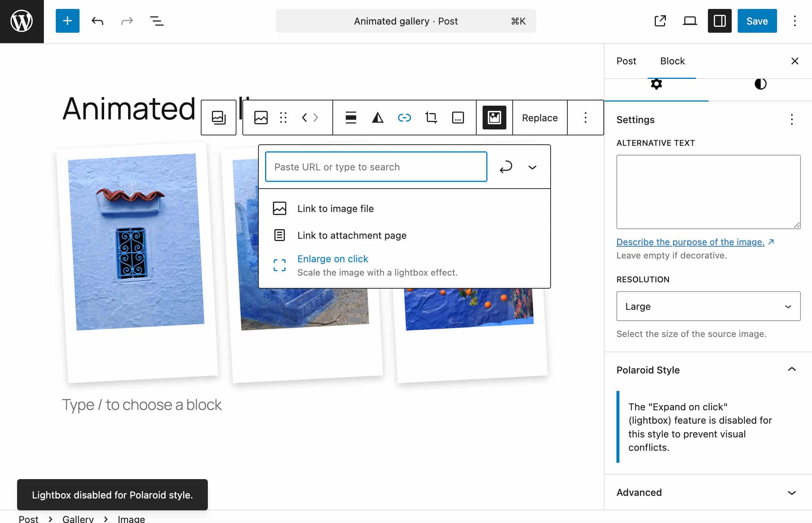Click the drag handle dots icon
Image resolution: width=812 pixels, height=523 pixels.
pos(283,118)
